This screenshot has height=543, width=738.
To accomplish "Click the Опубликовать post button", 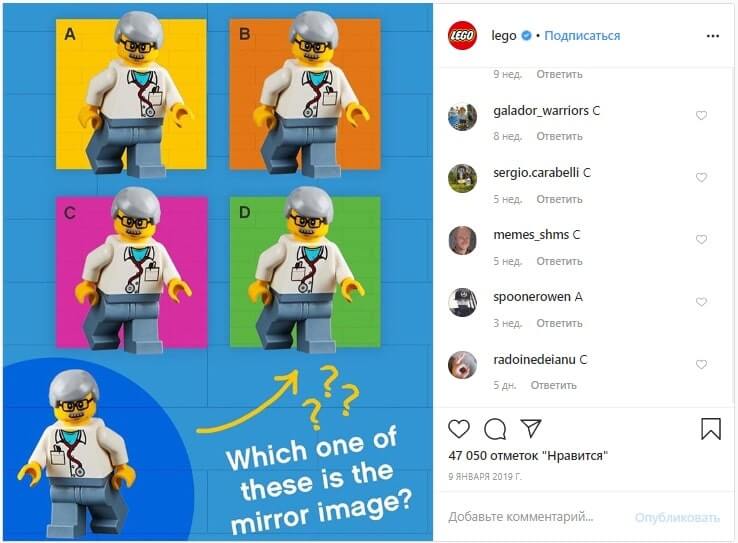I will 677,518.
